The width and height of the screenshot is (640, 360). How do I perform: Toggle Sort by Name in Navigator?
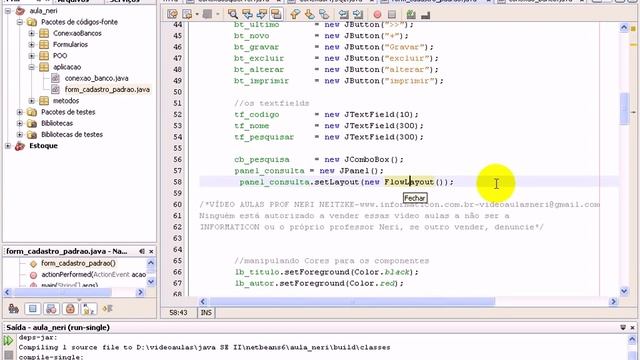point(89,309)
